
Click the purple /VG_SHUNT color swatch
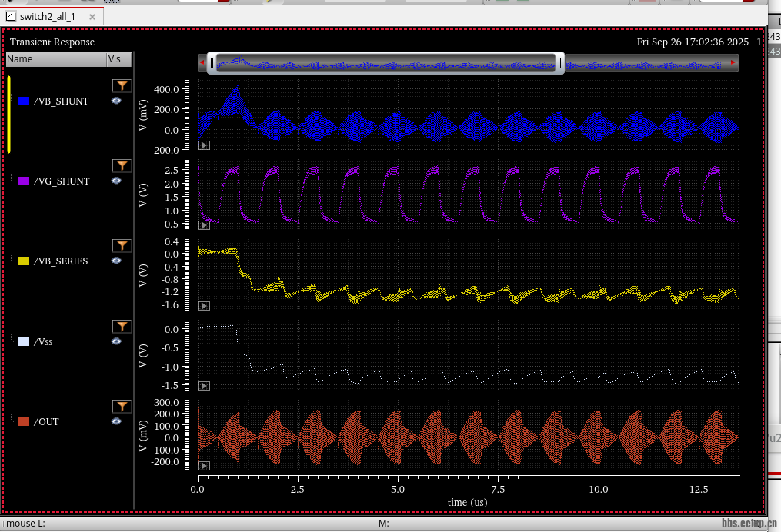point(23,181)
